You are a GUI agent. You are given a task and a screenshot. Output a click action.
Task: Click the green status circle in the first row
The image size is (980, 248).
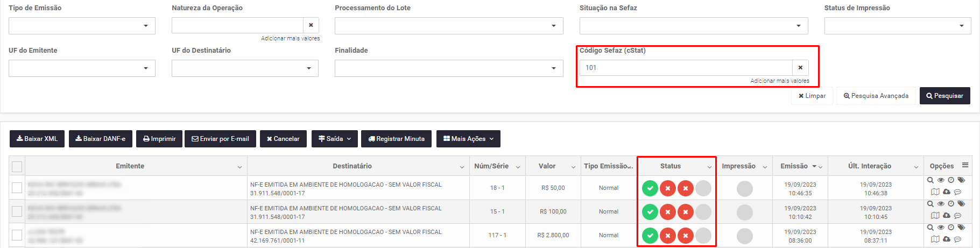point(650,188)
